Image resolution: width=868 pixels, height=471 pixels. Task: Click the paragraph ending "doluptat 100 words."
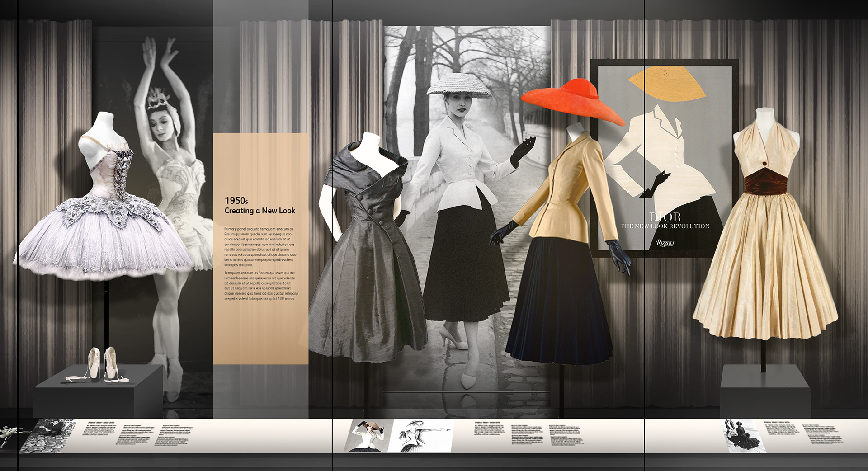[x=261, y=286]
